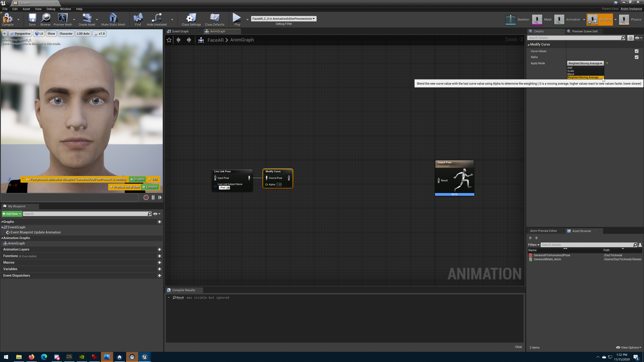This screenshot has height=362, width=644.
Task: Open the Debug menu
Action: (x=51, y=9)
